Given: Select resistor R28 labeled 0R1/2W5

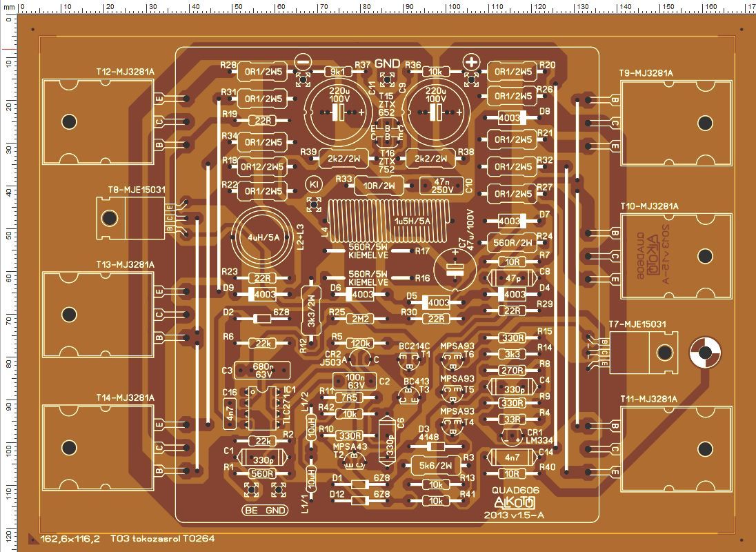Looking at the screenshot, I should 263,72.
